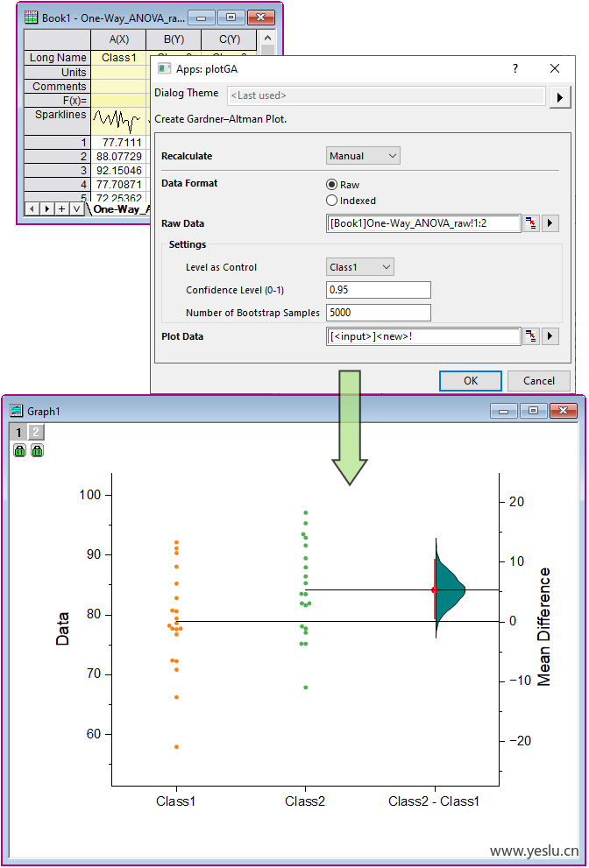Click Number of Bootstrap Samples field
Screen dimensions: 589x868
379,313
